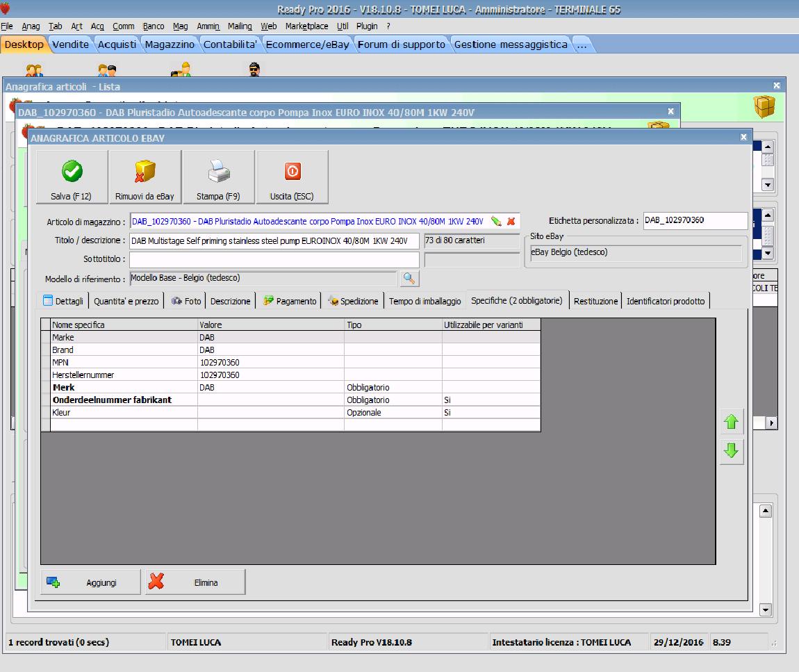Select the Onderdeelnummer fabrikant value cell
Image resolution: width=799 pixels, height=672 pixels.
tap(270, 400)
